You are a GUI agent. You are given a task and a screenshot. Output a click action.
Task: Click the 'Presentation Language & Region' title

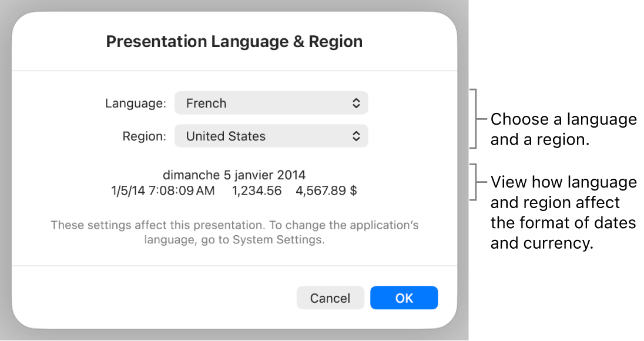tap(234, 42)
